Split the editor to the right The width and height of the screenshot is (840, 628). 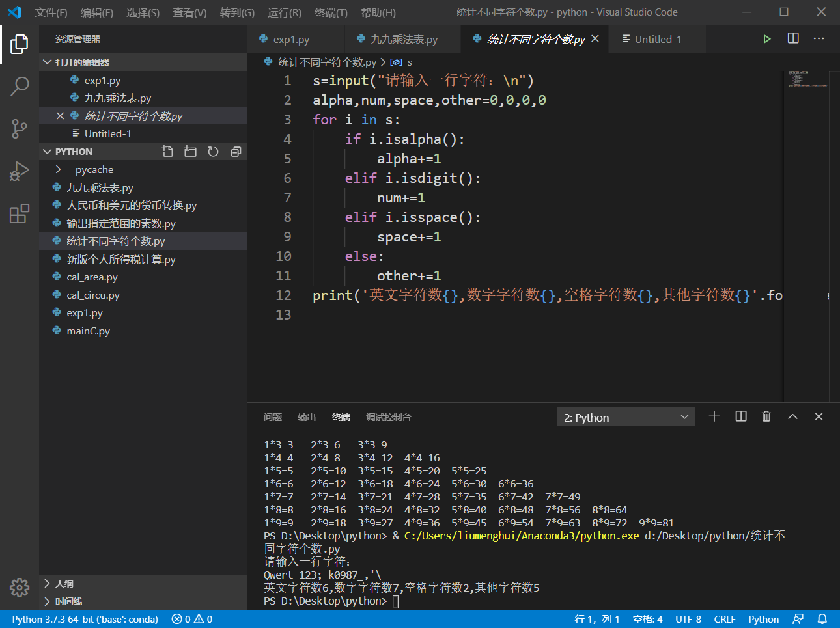793,38
